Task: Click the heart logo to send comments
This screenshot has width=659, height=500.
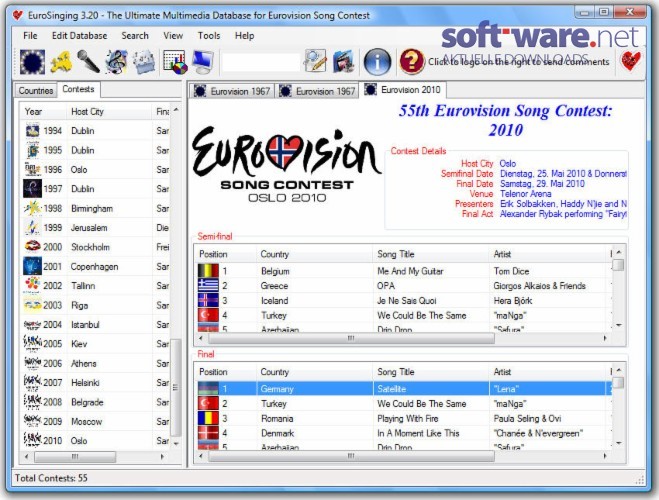Action: 631,61
